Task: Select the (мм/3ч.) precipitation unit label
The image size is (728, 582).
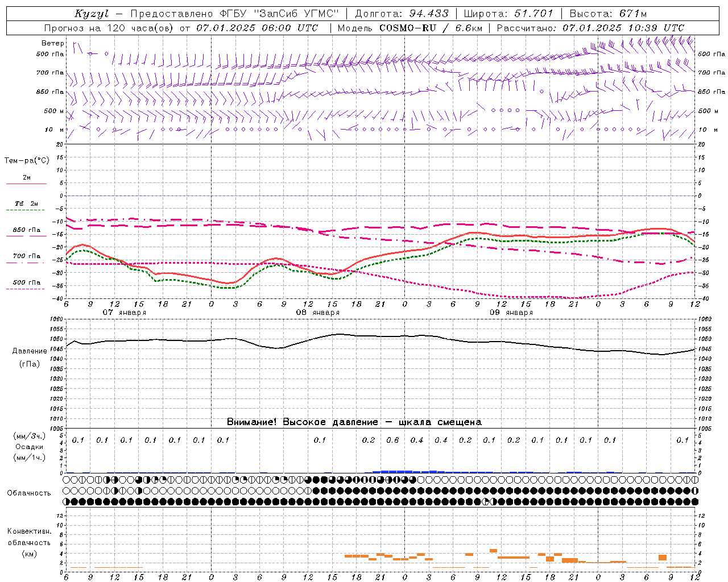Action: click(x=28, y=436)
